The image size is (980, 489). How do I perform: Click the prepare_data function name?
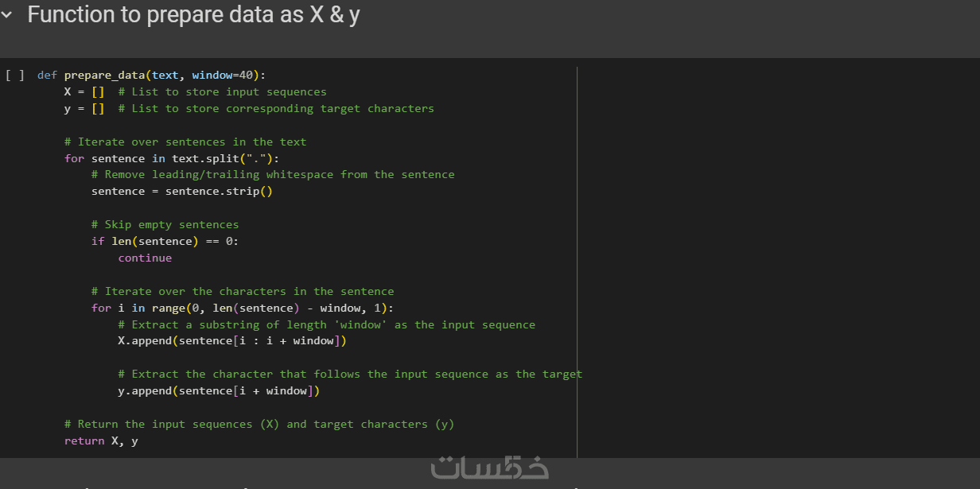click(105, 76)
